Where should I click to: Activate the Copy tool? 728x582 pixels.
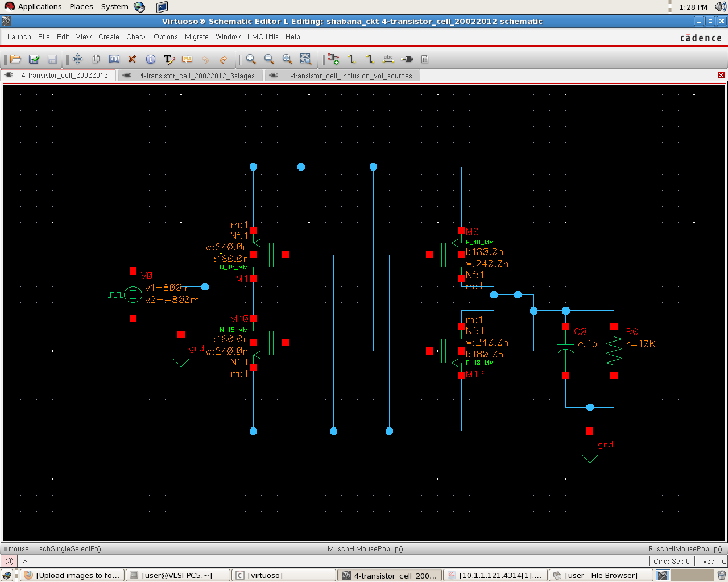[97, 59]
